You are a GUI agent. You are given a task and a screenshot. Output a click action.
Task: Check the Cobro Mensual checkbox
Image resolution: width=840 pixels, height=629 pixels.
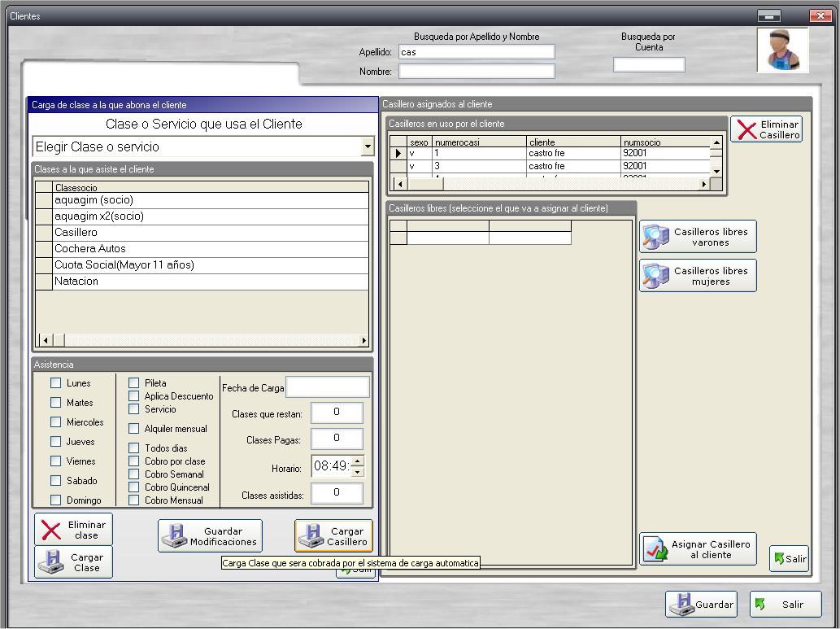(134, 500)
